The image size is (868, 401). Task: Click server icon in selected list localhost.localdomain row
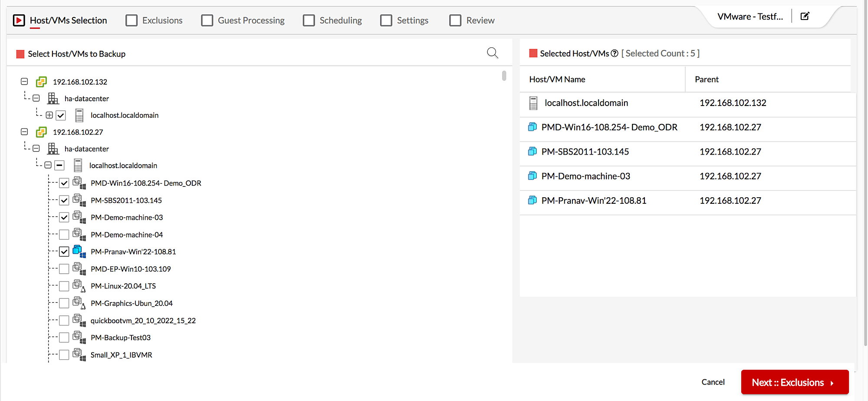(x=533, y=103)
